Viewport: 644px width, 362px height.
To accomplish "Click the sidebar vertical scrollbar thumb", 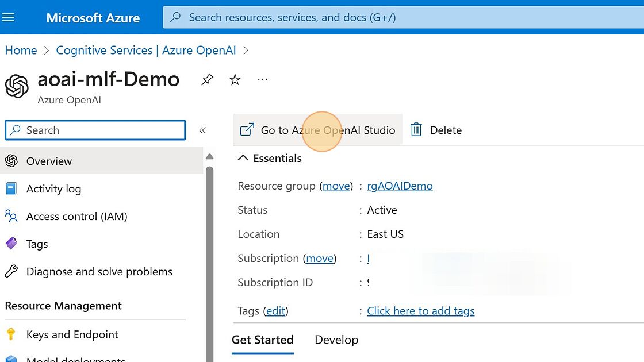I will point(209,264).
